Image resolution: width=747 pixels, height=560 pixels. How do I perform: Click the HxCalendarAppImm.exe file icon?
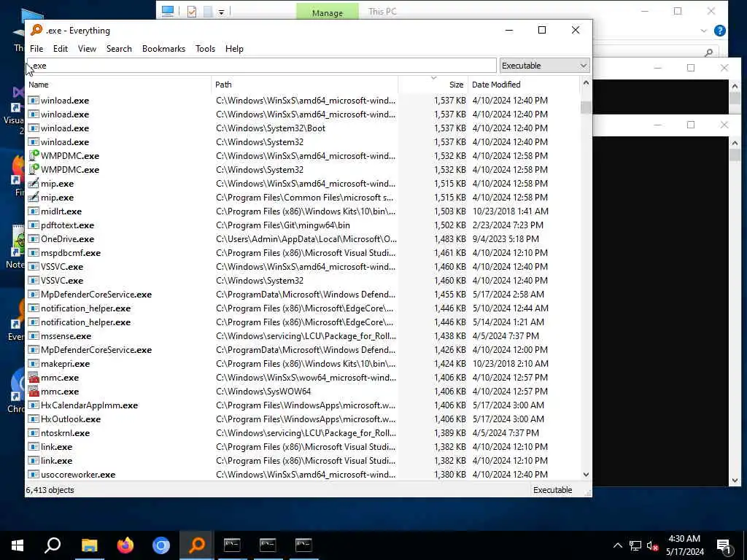point(34,405)
